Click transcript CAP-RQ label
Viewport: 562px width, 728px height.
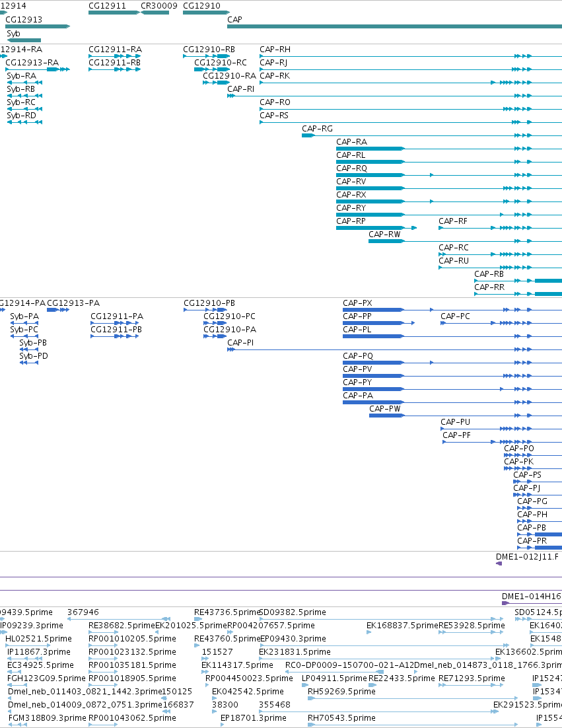click(x=351, y=168)
